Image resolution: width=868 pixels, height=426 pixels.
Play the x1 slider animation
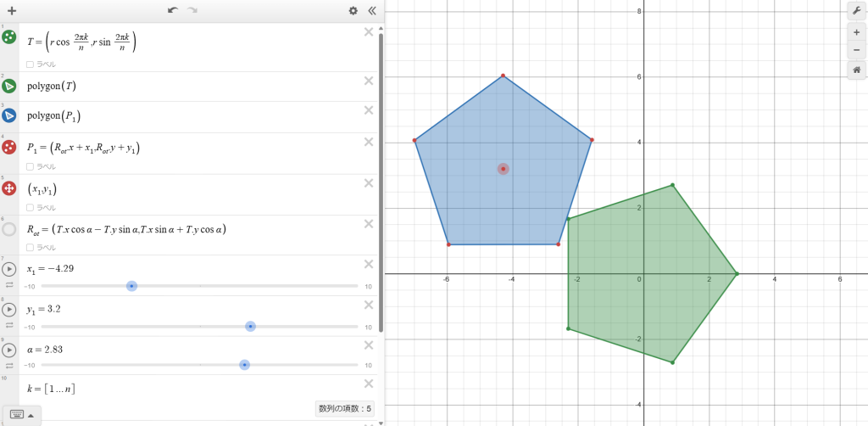tap(9, 270)
